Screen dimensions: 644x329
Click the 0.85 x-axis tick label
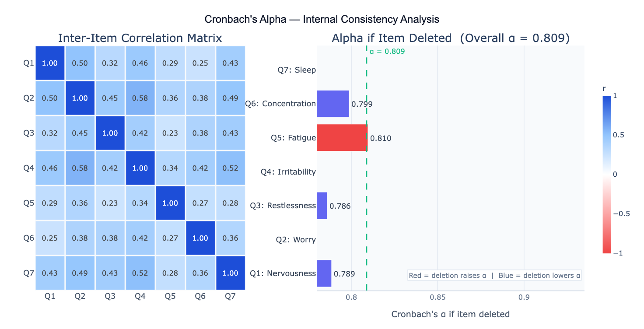tap(437, 298)
